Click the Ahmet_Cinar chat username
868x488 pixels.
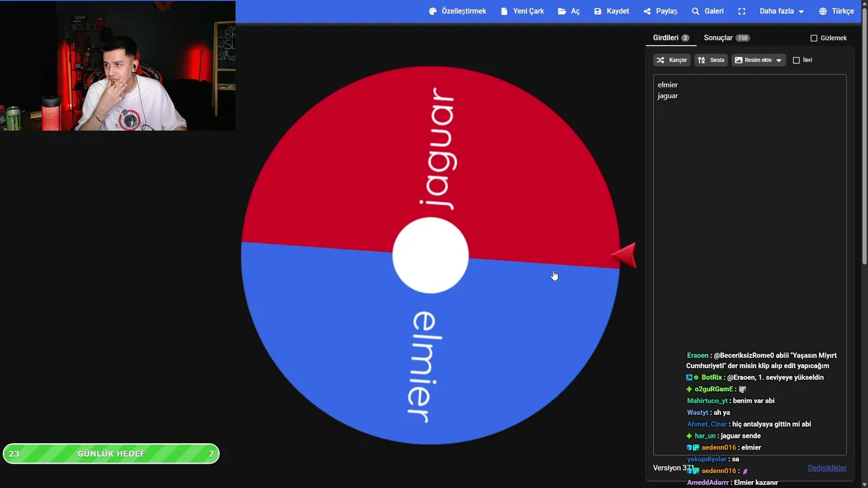point(707,424)
